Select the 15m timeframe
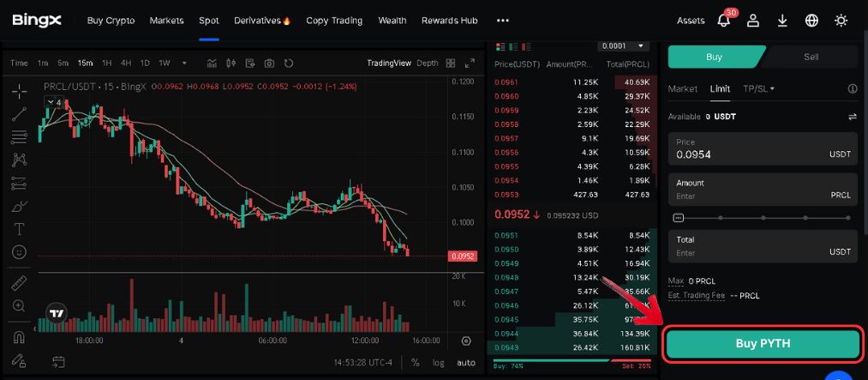This screenshot has width=868, height=380. (85, 63)
